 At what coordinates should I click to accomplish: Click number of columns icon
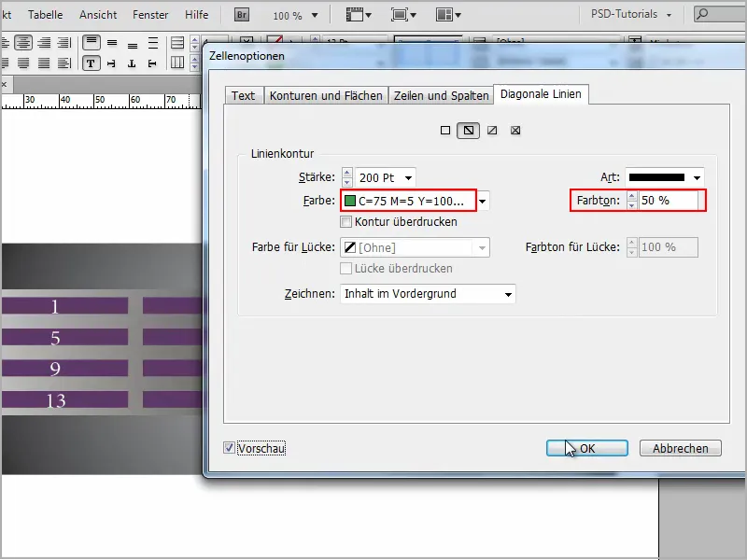177,63
